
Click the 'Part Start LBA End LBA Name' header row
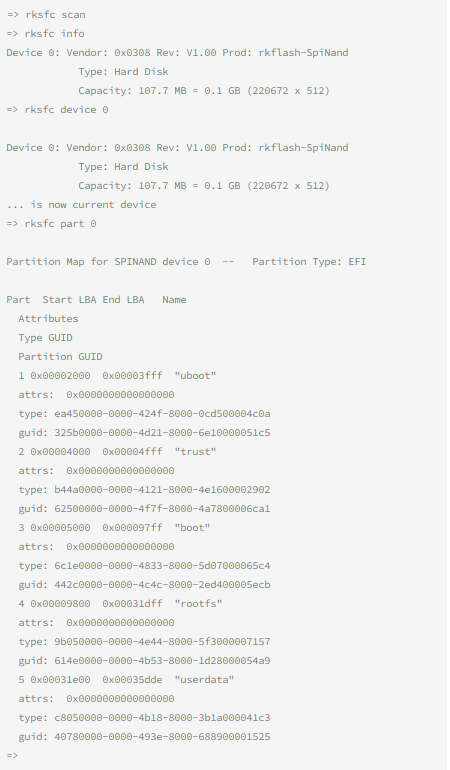coord(96,300)
